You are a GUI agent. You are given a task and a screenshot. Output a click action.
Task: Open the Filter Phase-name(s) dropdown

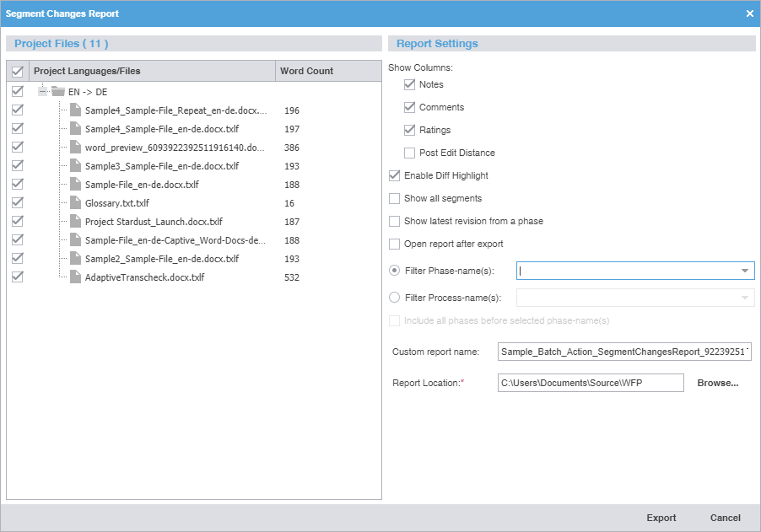tap(744, 271)
